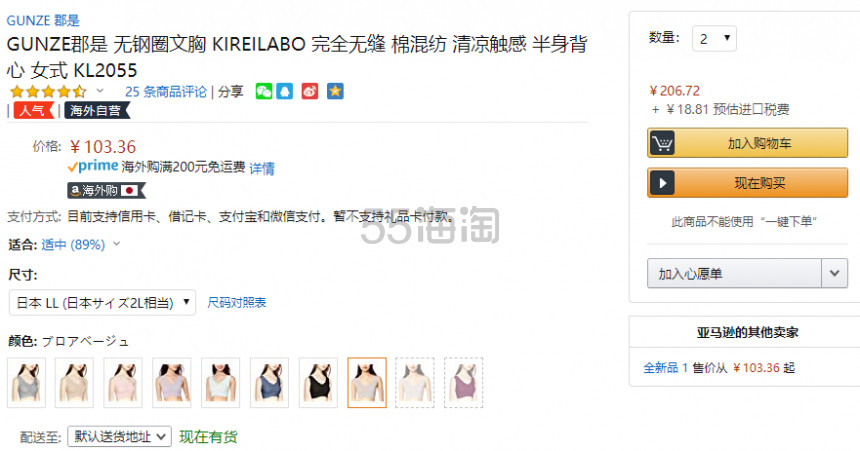Viewport: 860px width, 451px height.
Task: Click the 详情 link next to prime shipping
Action: [262, 168]
